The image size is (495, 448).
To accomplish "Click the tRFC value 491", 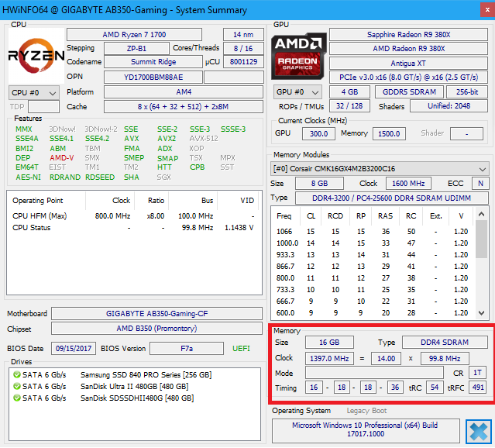I will click(x=478, y=388).
